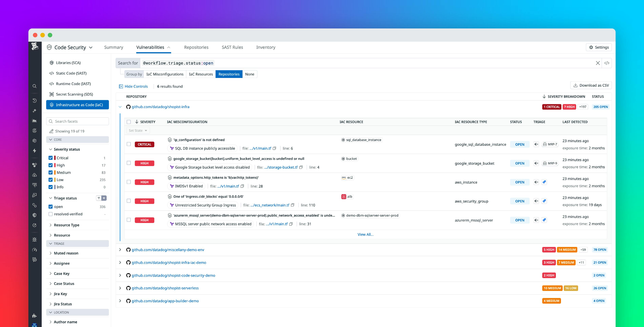Collapse the shopist-infra repository findings
The width and height of the screenshot is (644, 327).
pyautogui.click(x=120, y=107)
